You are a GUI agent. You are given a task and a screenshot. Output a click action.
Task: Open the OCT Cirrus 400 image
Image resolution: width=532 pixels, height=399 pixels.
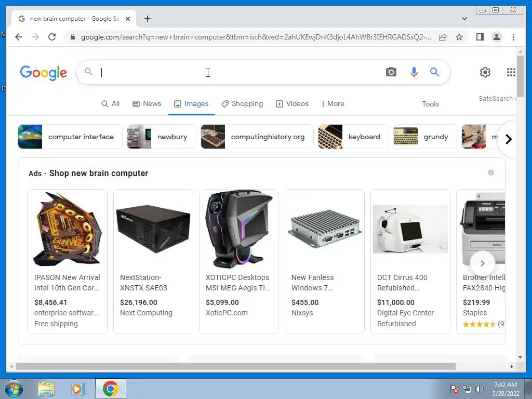click(x=410, y=229)
